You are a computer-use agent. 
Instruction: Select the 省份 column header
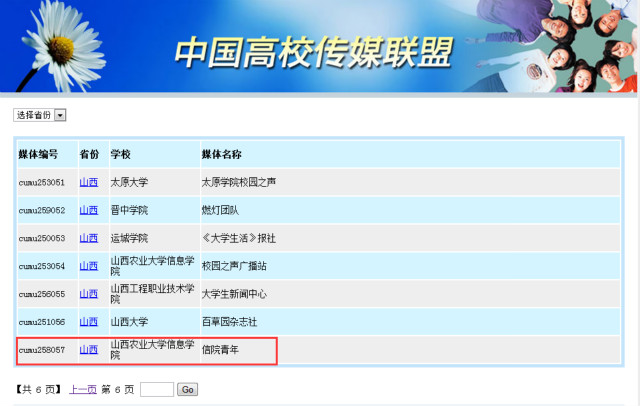(x=89, y=154)
